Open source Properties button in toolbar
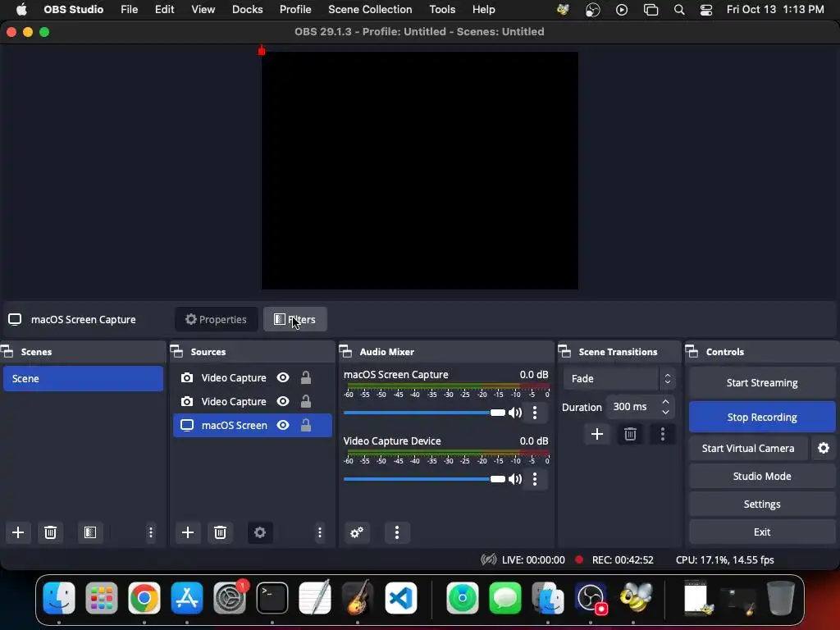The height and width of the screenshot is (630, 840). pyautogui.click(x=216, y=319)
